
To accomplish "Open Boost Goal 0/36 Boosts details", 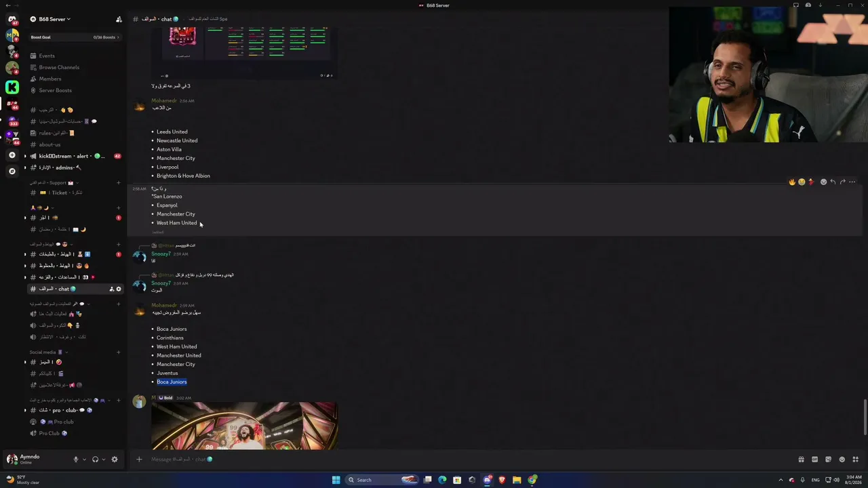I will pos(75,37).
